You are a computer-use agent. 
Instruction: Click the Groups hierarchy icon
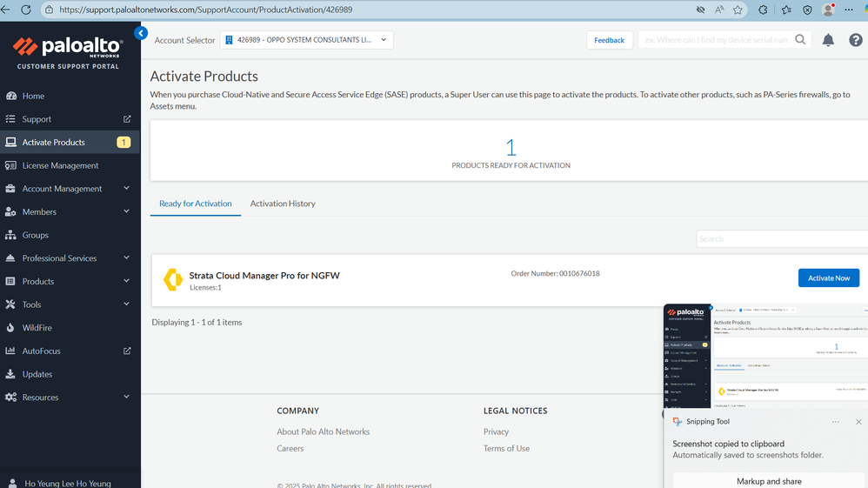[x=10, y=235]
